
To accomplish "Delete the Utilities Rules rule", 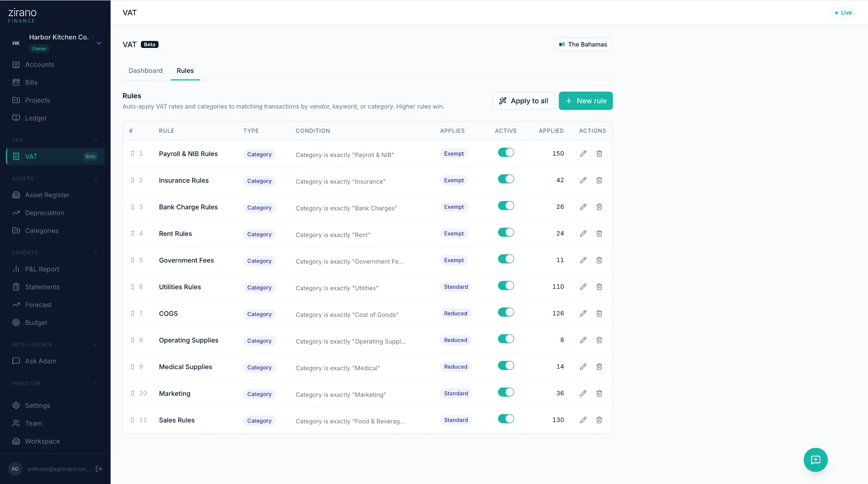I will tap(599, 287).
